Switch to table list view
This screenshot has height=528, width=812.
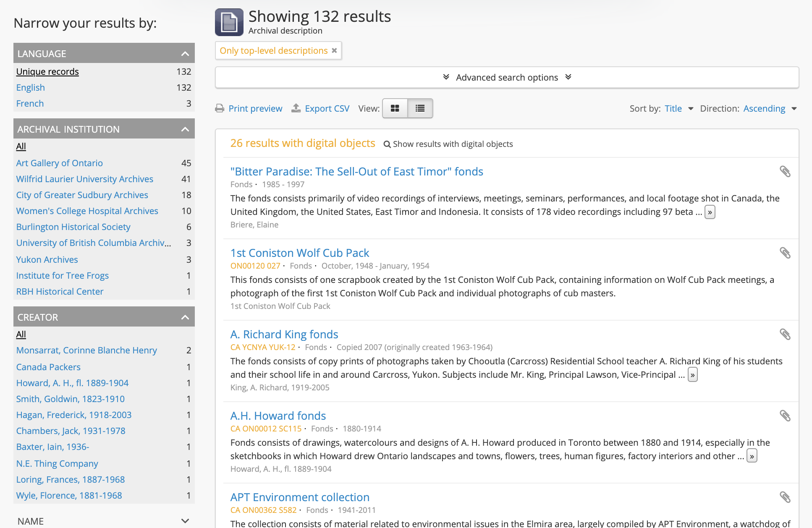[x=420, y=109]
